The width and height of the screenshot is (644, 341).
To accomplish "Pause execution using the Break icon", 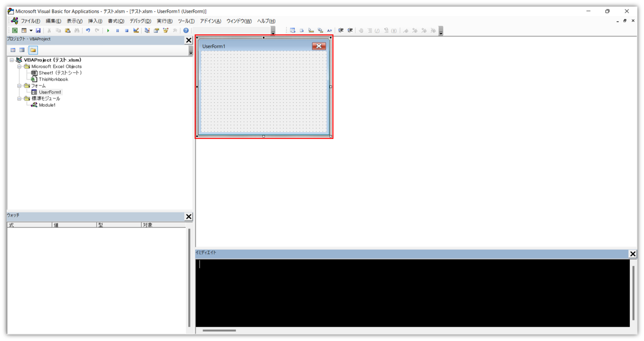I will tap(117, 30).
